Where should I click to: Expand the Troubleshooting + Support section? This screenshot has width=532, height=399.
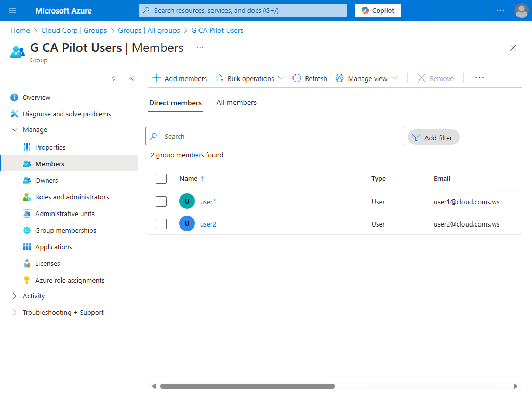tap(14, 312)
